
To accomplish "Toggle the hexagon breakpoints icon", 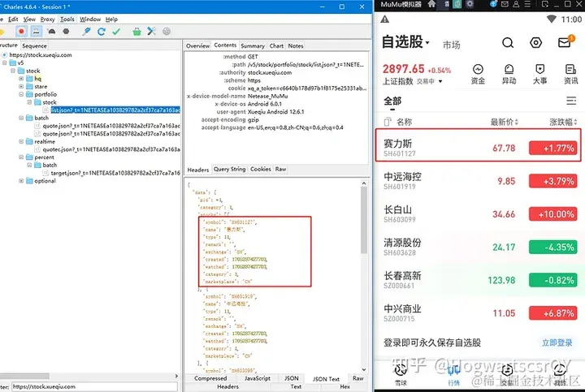I will (66, 32).
